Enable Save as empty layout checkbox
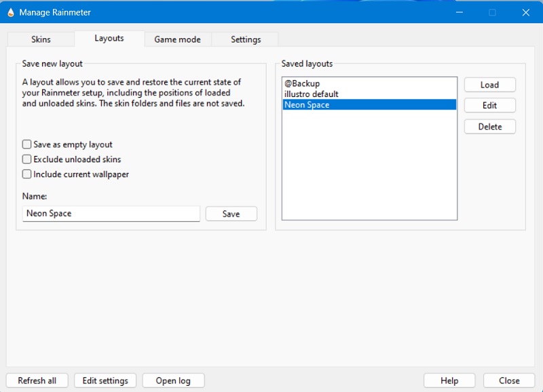This screenshot has height=392, width=543. [x=27, y=144]
